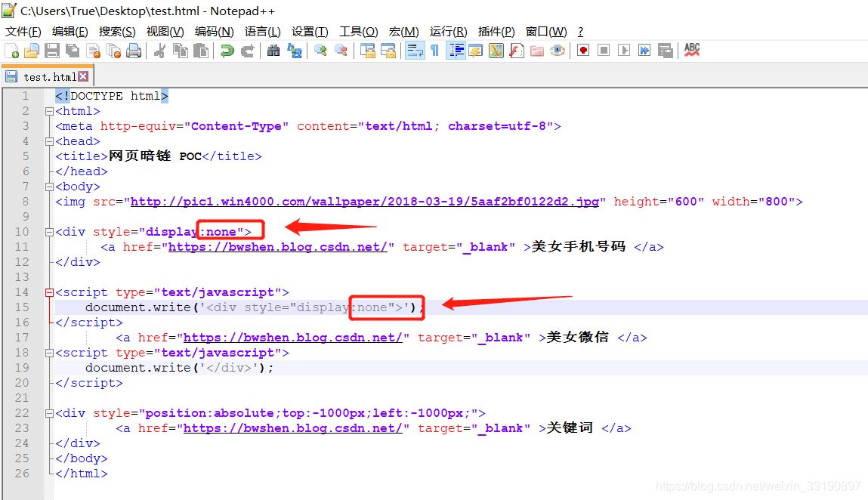
Task: Save the current file via floppy icon
Action: pyautogui.click(x=52, y=51)
